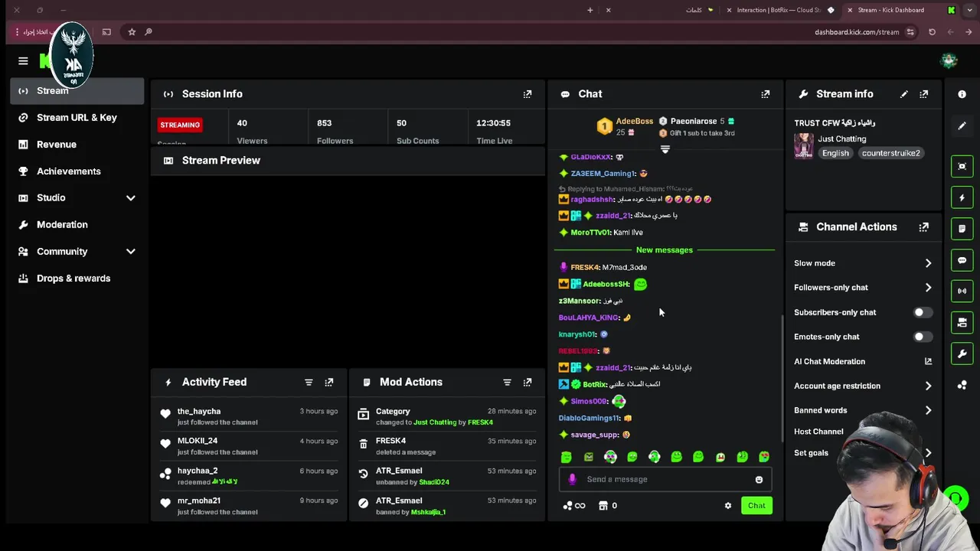Viewport: 980px width, 551px height.
Task: Click AdeeBoss top gifter in chat
Action: pyautogui.click(x=634, y=121)
